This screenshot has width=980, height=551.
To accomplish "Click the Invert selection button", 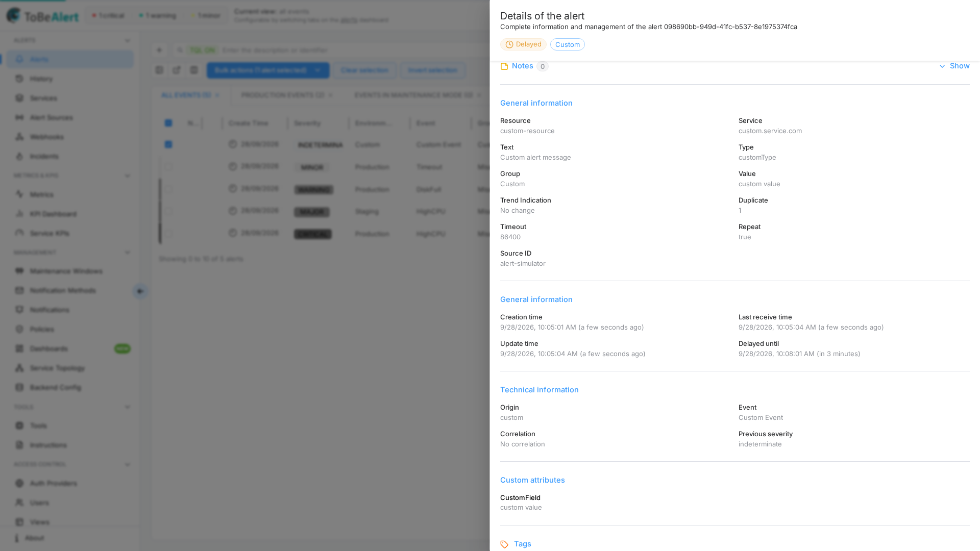I will [433, 70].
